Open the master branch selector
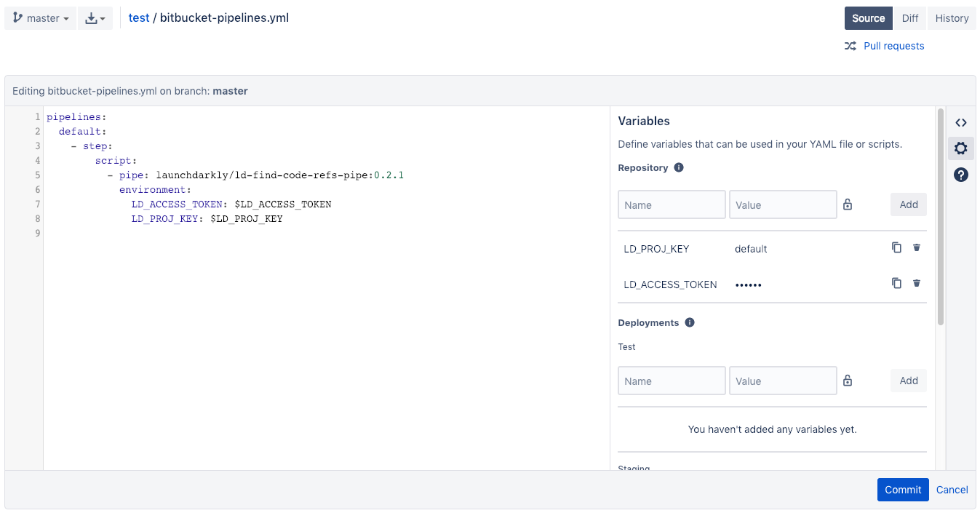 (x=40, y=18)
